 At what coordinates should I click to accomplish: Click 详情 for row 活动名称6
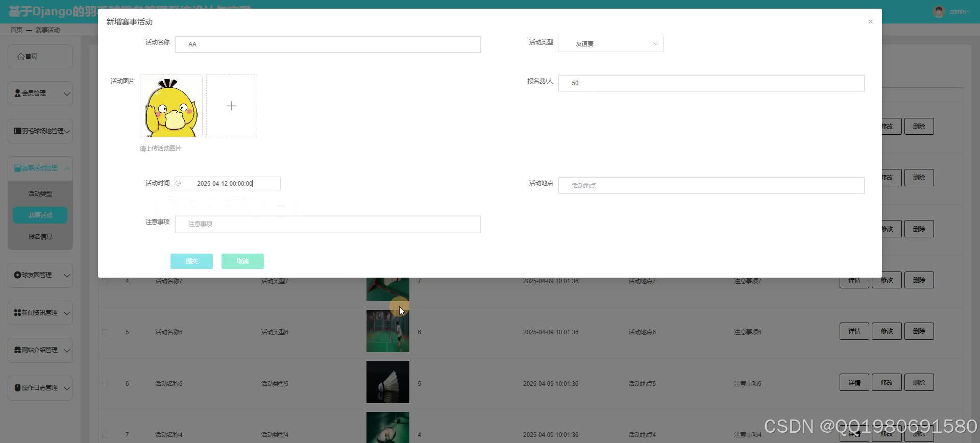pos(854,331)
